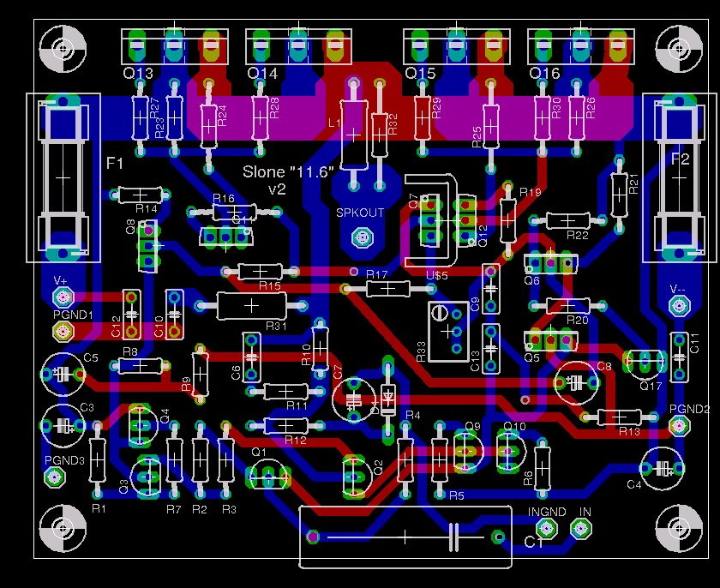Select resistor R29
This screenshot has width=720, height=588.
(x=423, y=118)
